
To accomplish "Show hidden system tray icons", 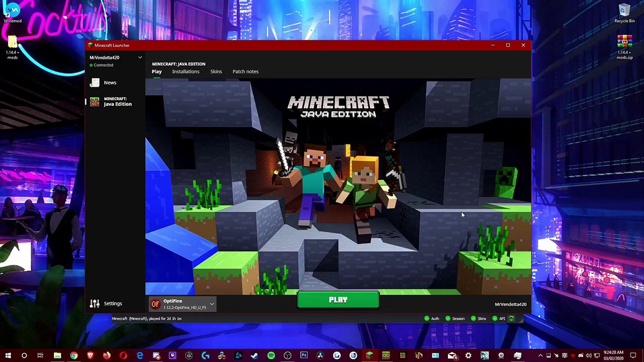I will [x=540, y=356].
